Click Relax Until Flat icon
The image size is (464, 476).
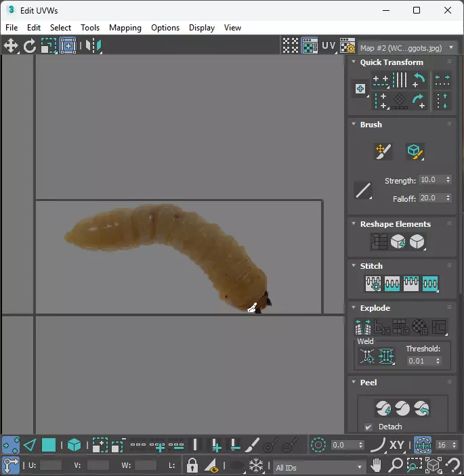398,242
